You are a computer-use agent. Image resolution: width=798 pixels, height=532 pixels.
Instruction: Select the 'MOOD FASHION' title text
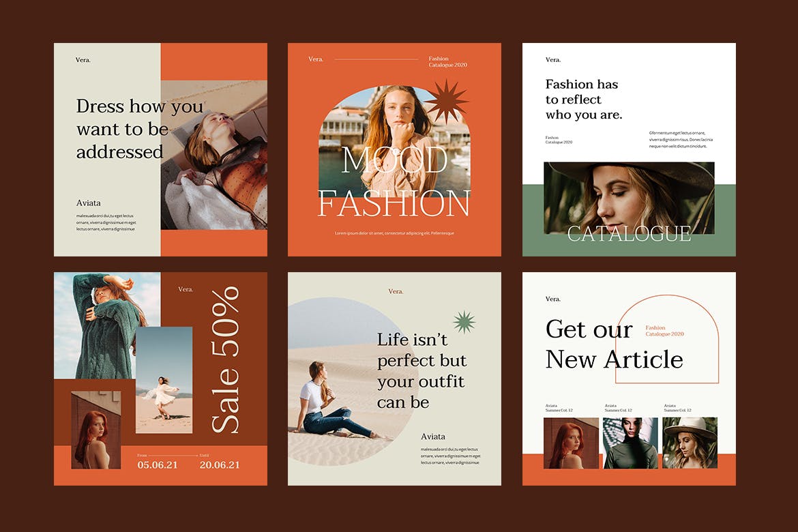pyautogui.click(x=394, y=182)
